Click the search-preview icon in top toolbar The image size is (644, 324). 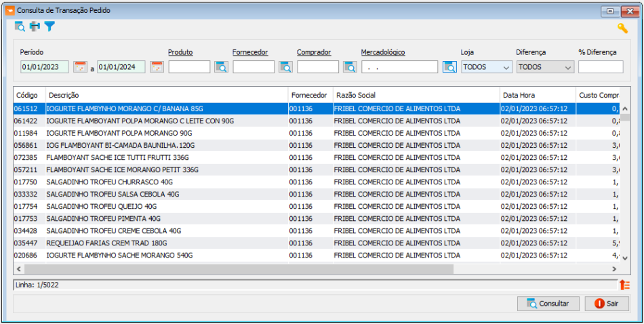(20, 26)
